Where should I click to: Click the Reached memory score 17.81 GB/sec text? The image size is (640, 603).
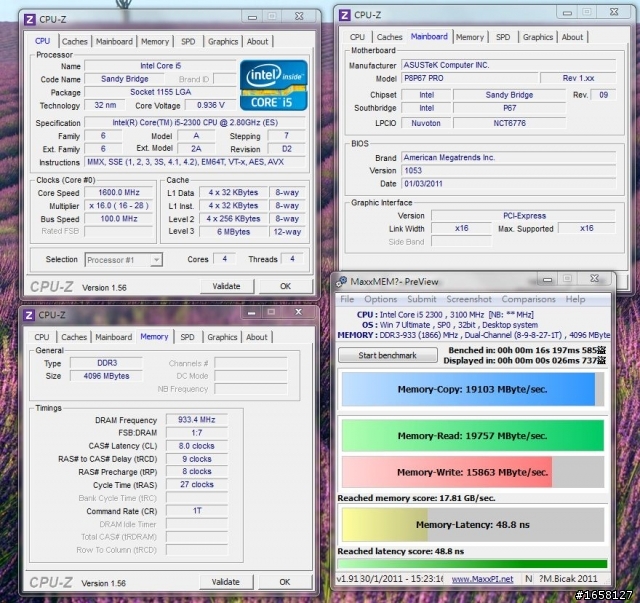[416, 498]
